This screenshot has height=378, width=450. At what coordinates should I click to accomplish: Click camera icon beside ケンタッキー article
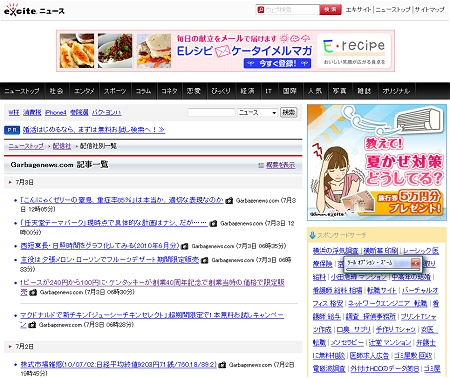33,292
